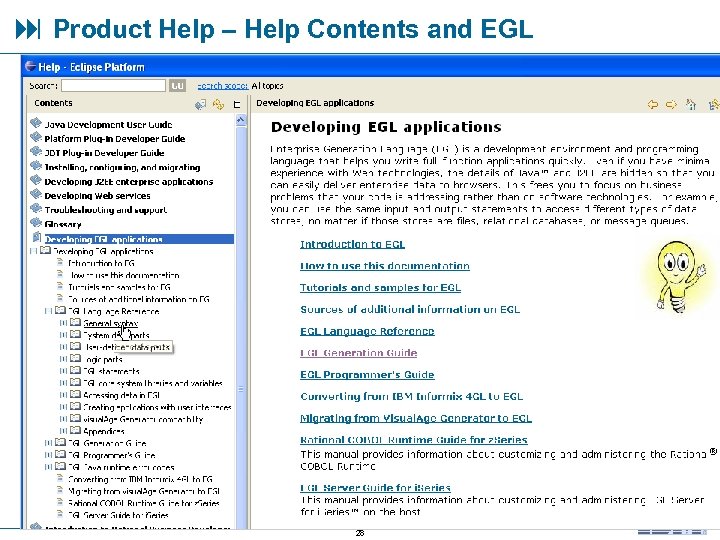The image size is (720, 540).
Task: Click the open-book icon of highlighted Developing EGL applications
Action: tap(37, 237)
